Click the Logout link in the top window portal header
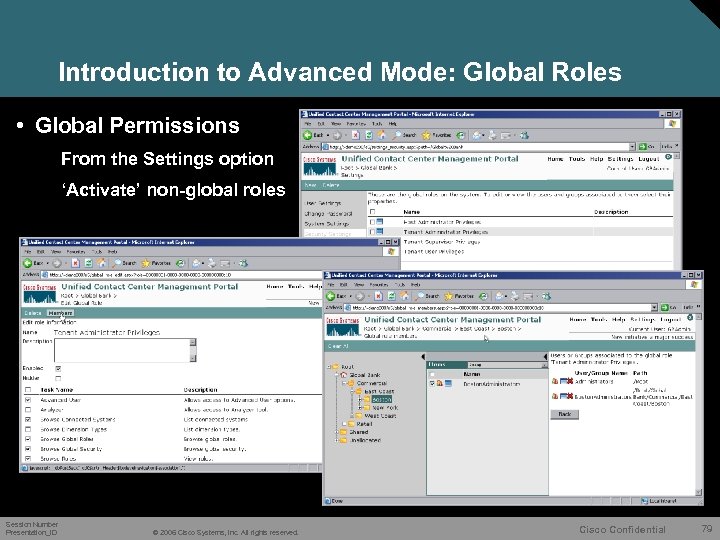 [649, 159]
